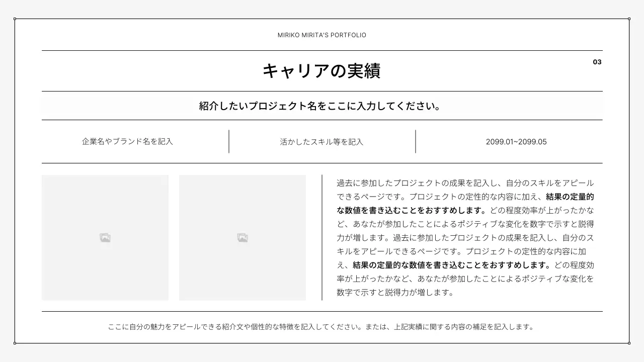Click the vertical divider after the company field
Image resolution: width=644 pixels, height=362 pixels.
pyautogui.click(x=228, y=141)
